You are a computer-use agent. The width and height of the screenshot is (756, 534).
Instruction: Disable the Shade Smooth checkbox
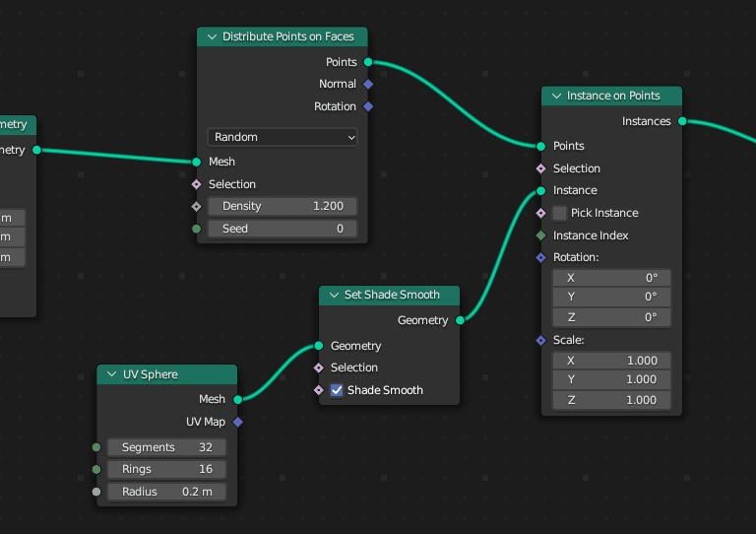click(337, 390)
